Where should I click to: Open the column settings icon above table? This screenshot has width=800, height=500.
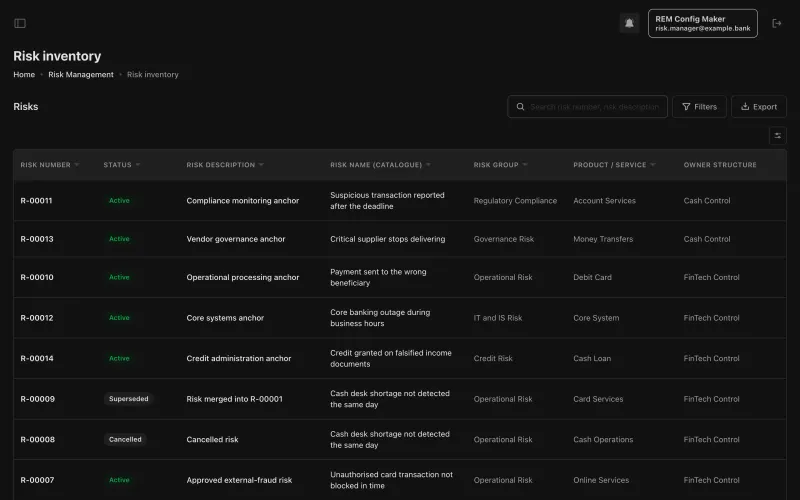point(778,136)
